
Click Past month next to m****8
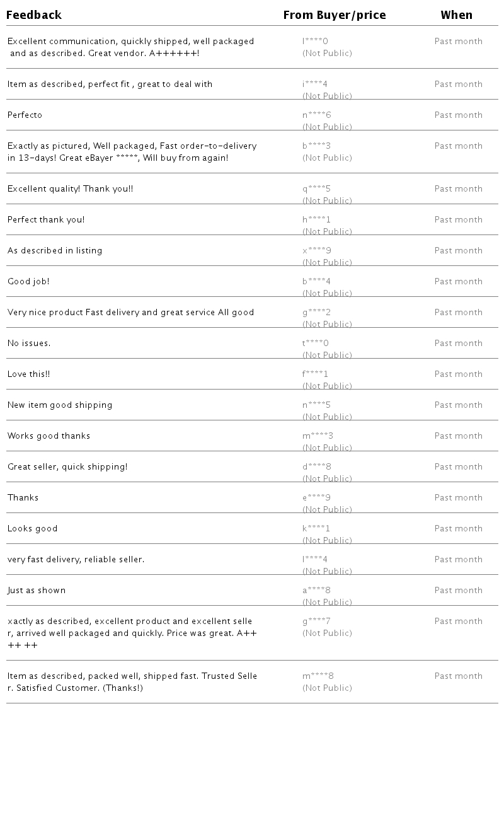(x=459, y=676)
